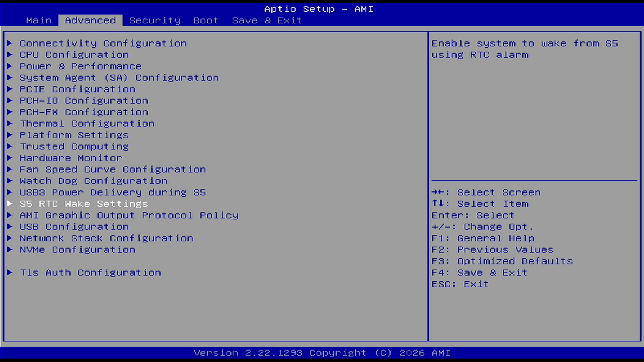This screenshot has width=644, height=362.
Task: Open Tls Auth Configuration submenu
Action: 90,273
